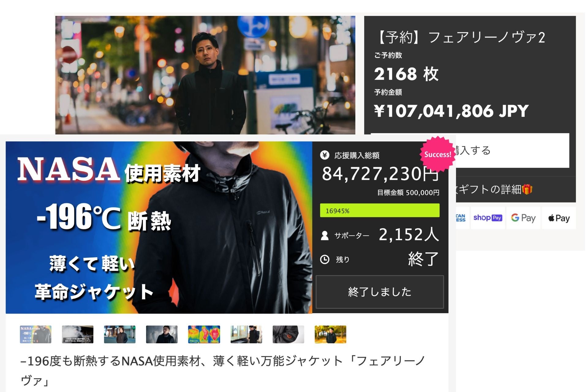
Task: Select the Apple Pay payment icon
Action: click(x=559, y=218)
